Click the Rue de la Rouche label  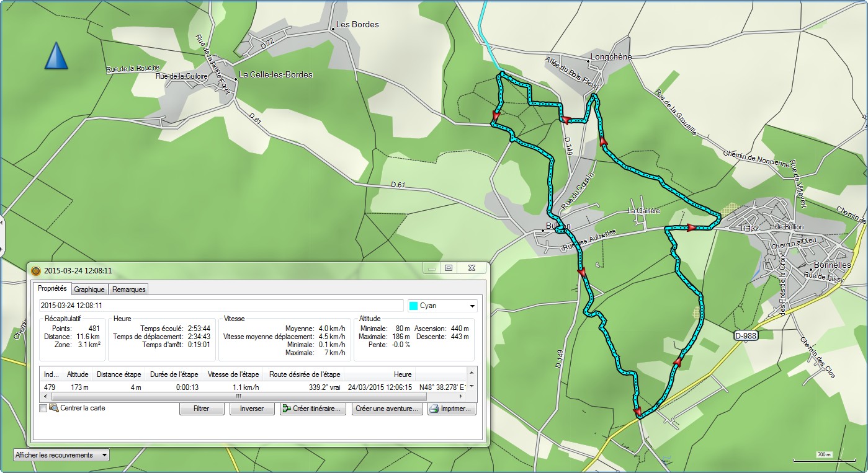[x=133, y=68]
